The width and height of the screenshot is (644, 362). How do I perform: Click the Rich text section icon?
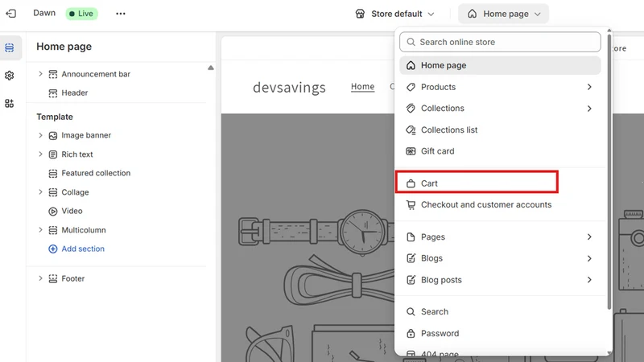(x=53, y=154)
